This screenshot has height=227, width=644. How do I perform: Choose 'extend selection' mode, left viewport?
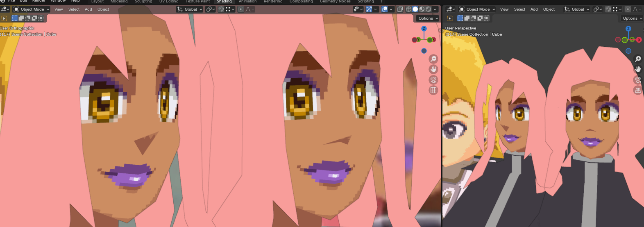pos(21,18)
